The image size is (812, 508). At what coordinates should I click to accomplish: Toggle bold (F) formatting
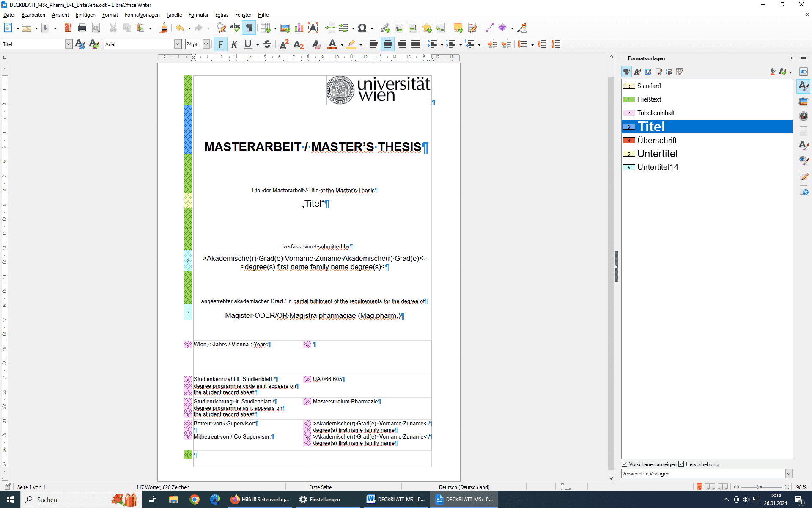coord(220,44)
